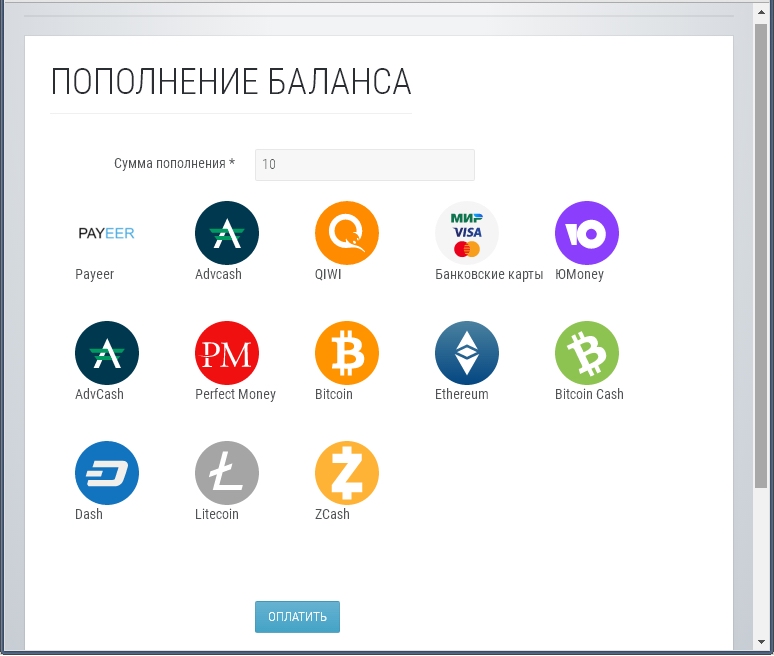Select the Payeer logo icon
This screenshot has height=656, width=774.
[107, 233]
